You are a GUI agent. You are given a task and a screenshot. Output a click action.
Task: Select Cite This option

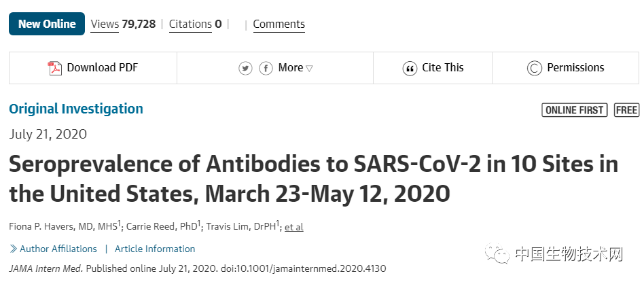point(442,68)
